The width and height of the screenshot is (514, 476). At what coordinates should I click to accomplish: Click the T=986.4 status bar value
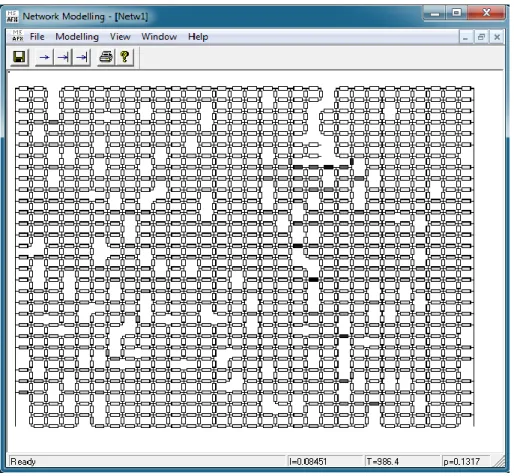coord(383,462)
